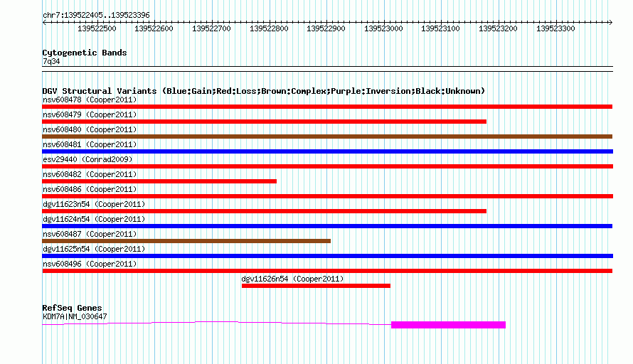This screenshot has width=633, height=364.
Task: Click the dgv11623n54 (Cooper2011) label
Action: (x=94, y=204)
